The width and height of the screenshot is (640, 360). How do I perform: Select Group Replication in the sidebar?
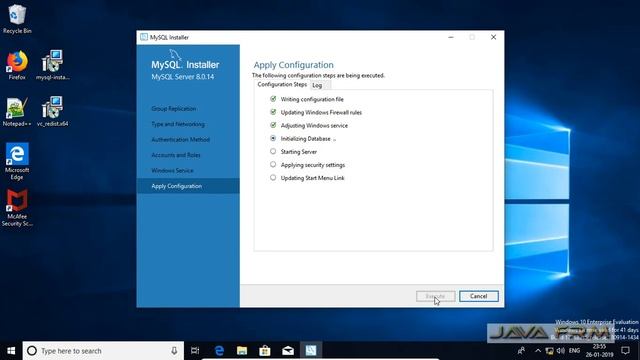tap(173, 109)
